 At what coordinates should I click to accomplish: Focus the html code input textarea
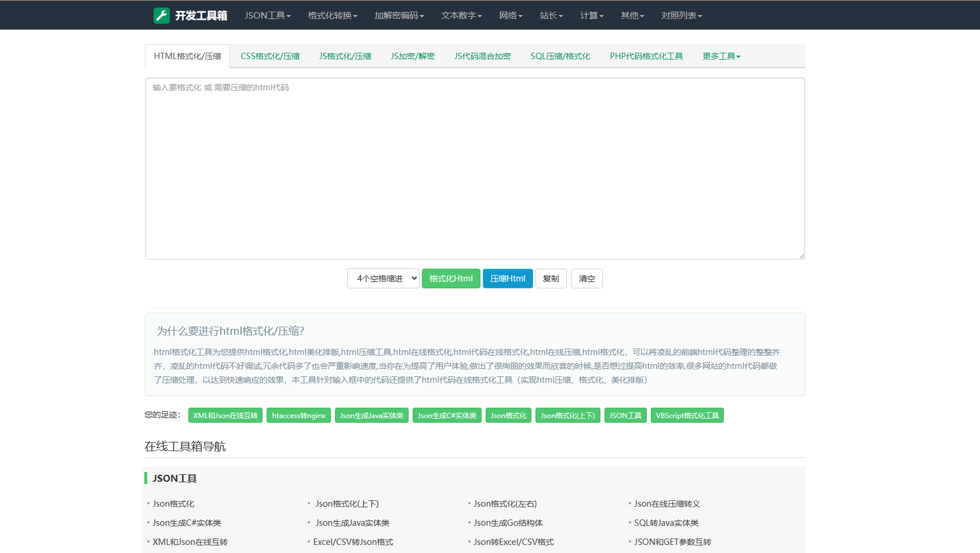pos(475,169)
